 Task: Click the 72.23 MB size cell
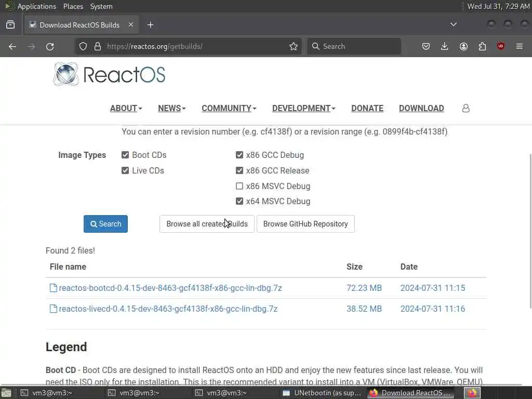[364, 288]
